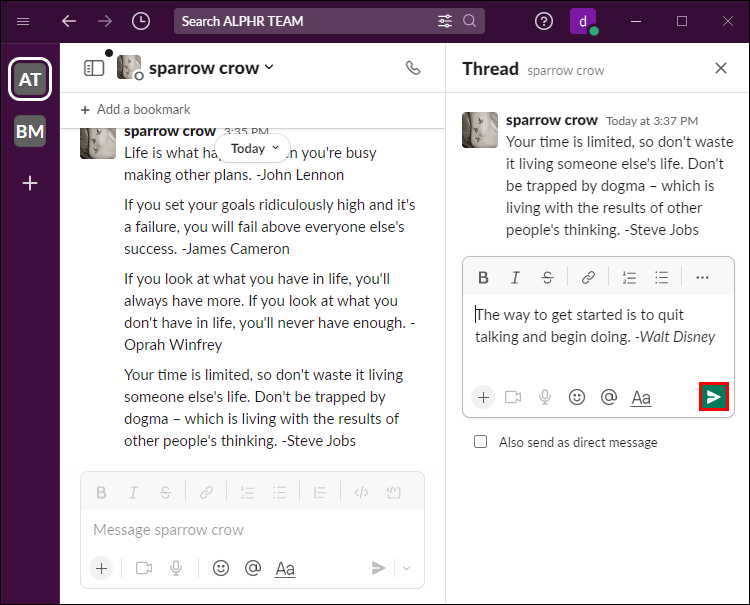Viewport: 750px width, 605px height.
Task: Record video clip in main composer
Action: [143, 568]
